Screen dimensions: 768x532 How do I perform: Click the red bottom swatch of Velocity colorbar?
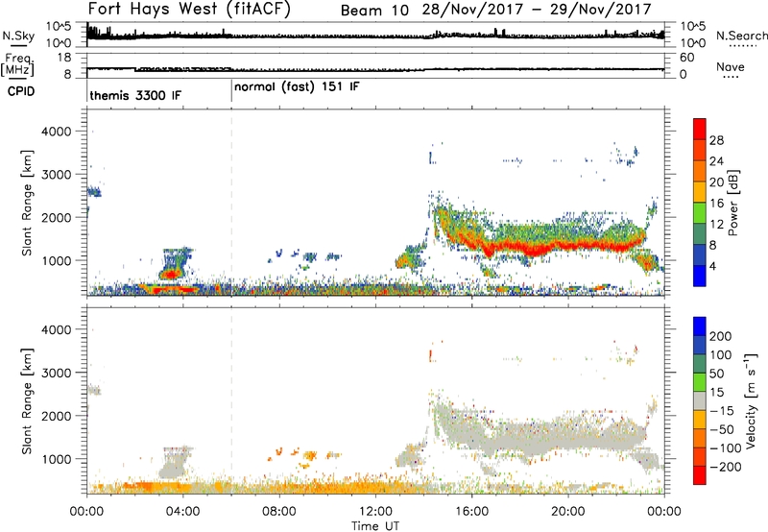(x=700, y=475)
